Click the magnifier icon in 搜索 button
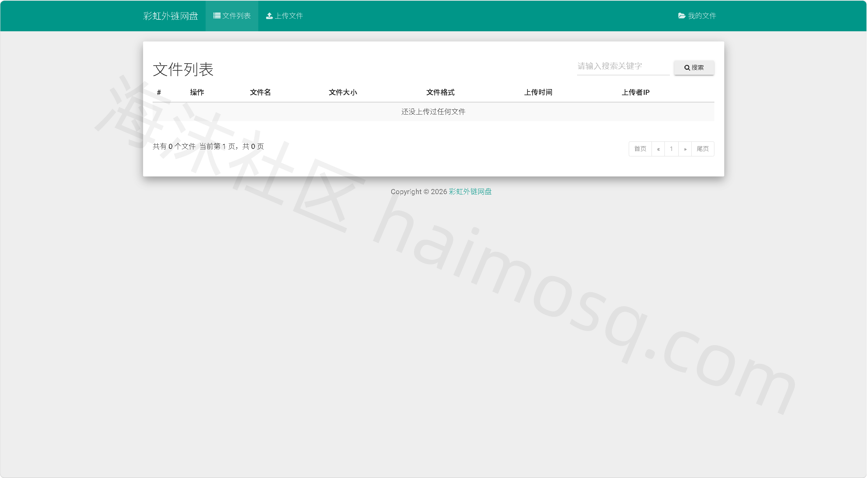The width and height of the screenshot is (868, 478). click(x=687, y=68)
